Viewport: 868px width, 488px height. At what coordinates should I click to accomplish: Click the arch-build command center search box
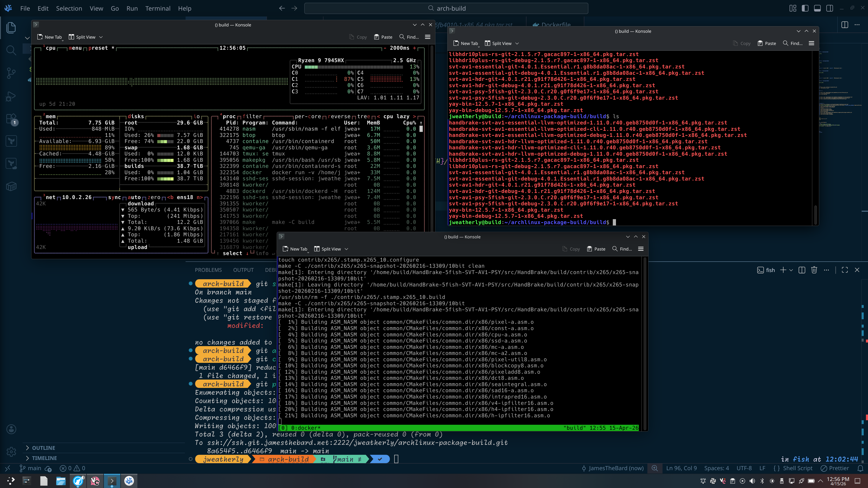click(446, 8)
